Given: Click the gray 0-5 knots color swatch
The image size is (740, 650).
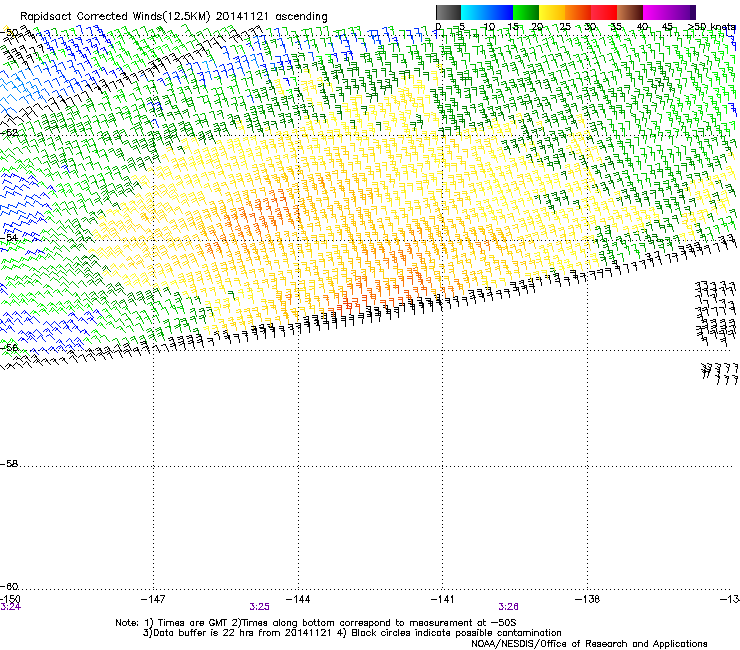Looking at the screenshot, I should pos(448,12).
